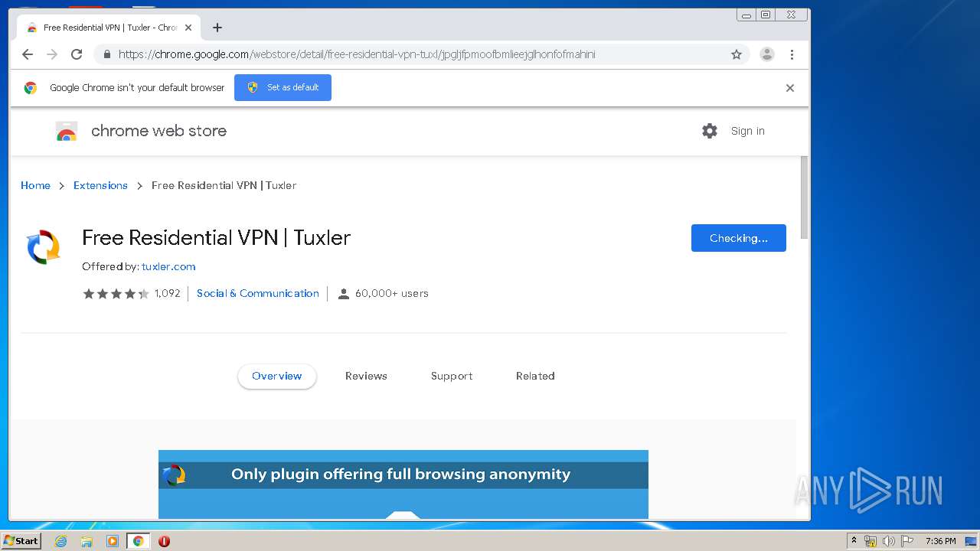
Task: Click the page vertical scrollbar
Action: [x=804, y=197]
